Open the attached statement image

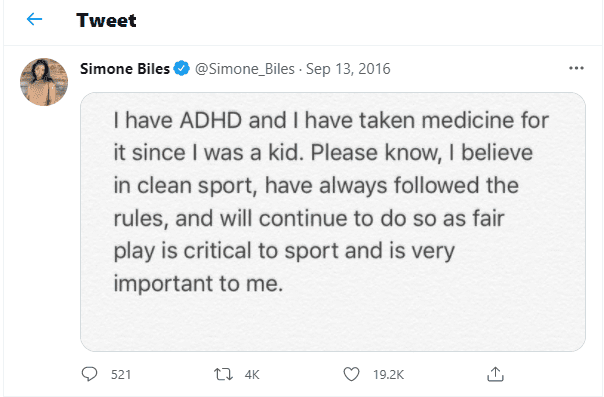[333, 222]
